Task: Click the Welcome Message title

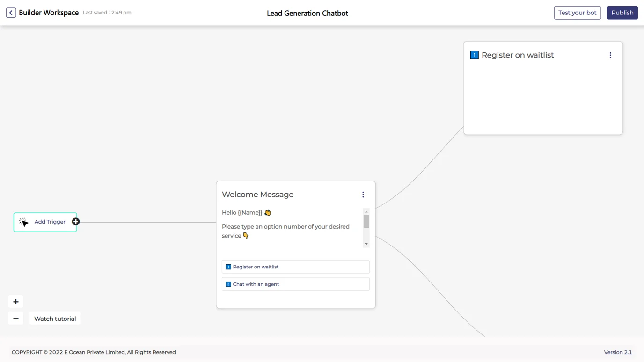Action: [257, 195]
